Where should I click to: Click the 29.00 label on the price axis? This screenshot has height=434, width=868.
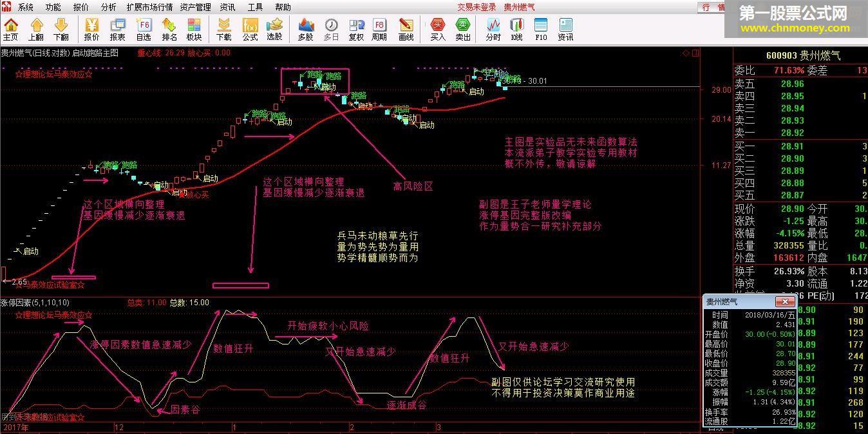coord(721,91)
